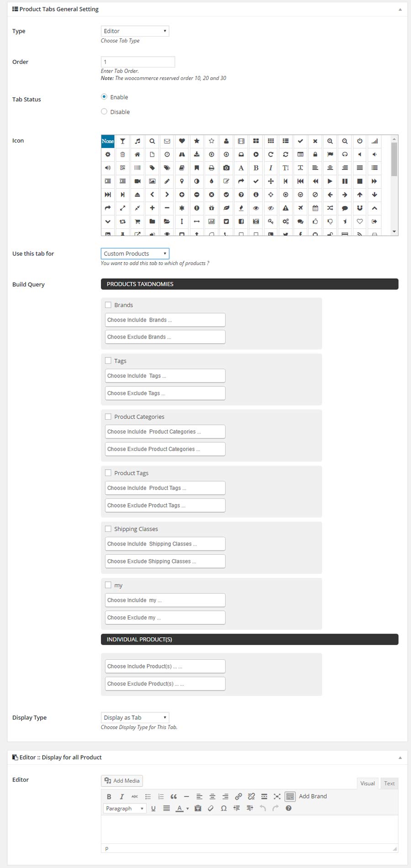Apply strikethrough in the editor toolbar
Screen dimensions: 411x868
(x=135, y=796)
